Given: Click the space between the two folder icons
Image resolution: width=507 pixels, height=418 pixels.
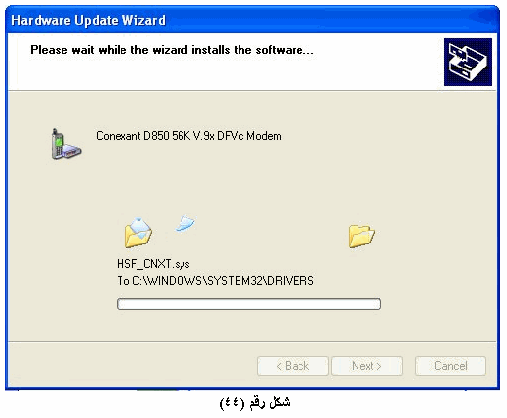Looking at the screenshot, I should [267, 235].
